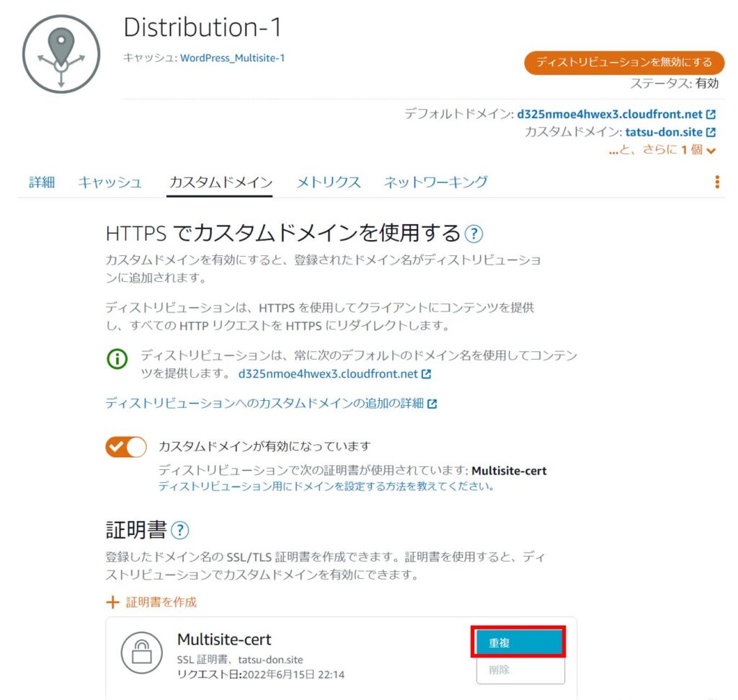Select the ネットワーキング tab
Screen dimensions: 738x700
(x=435, y=182)
